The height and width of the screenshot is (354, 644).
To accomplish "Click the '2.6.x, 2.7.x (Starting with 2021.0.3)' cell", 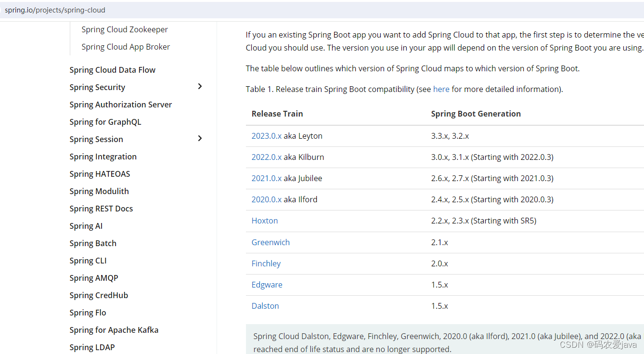I will point(492,178).
